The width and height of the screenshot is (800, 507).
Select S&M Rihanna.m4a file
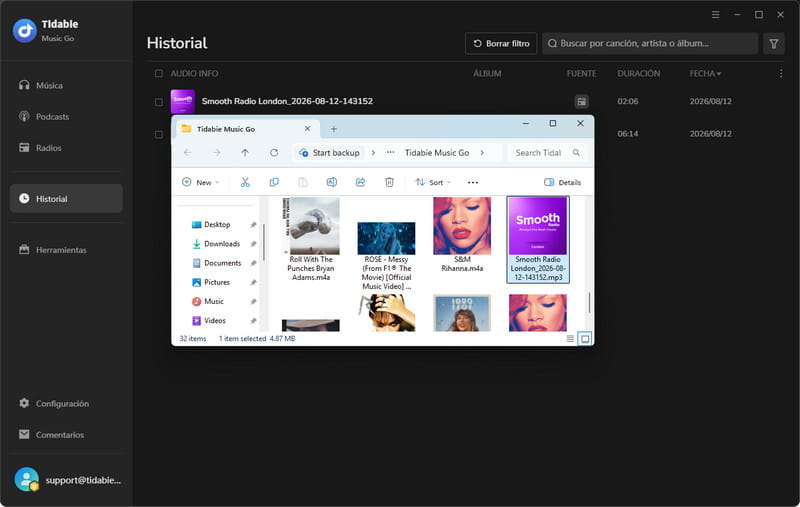coord(462,235)
